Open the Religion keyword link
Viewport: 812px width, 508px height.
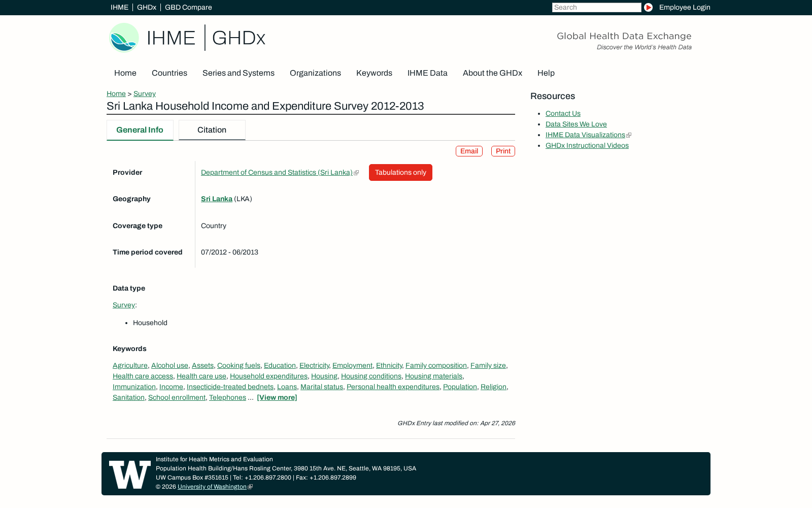point(493,387)
